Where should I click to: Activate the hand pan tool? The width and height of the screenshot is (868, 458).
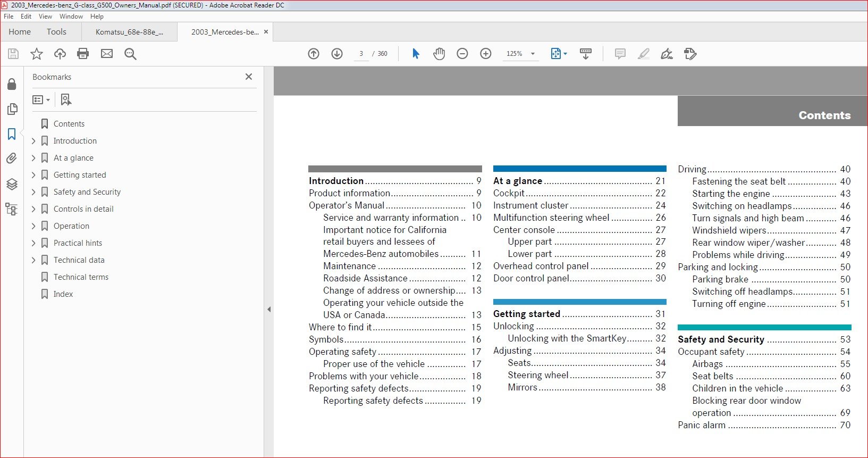pos(439,54)
